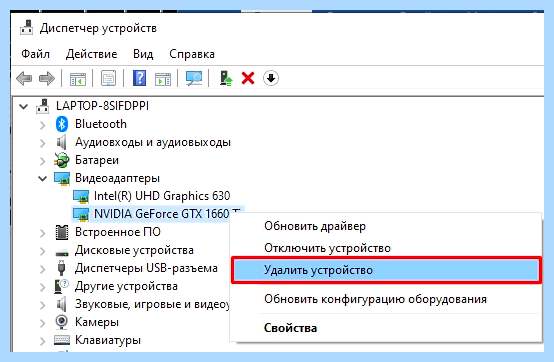Select the Другие устройства label
The width and height of the screenshot is (554, 362).
click(126, 286)
